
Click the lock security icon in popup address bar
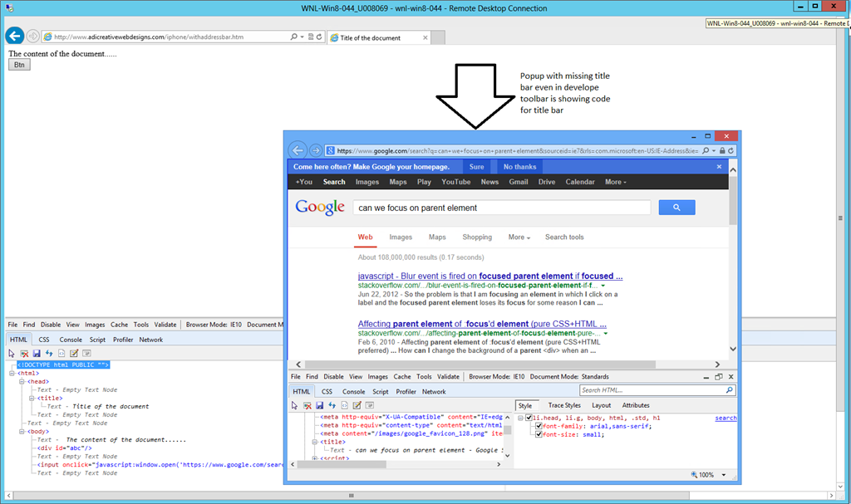[722, 151]
